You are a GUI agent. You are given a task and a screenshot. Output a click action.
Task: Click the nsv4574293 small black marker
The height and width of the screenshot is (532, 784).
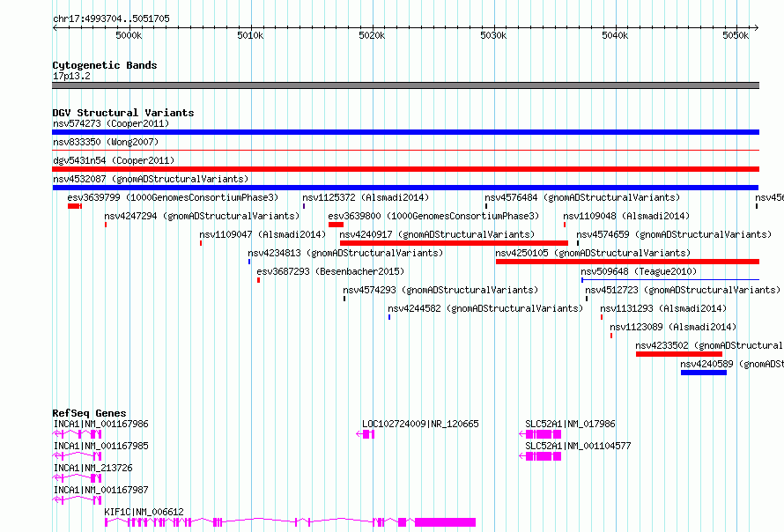[x=344, y=299]
